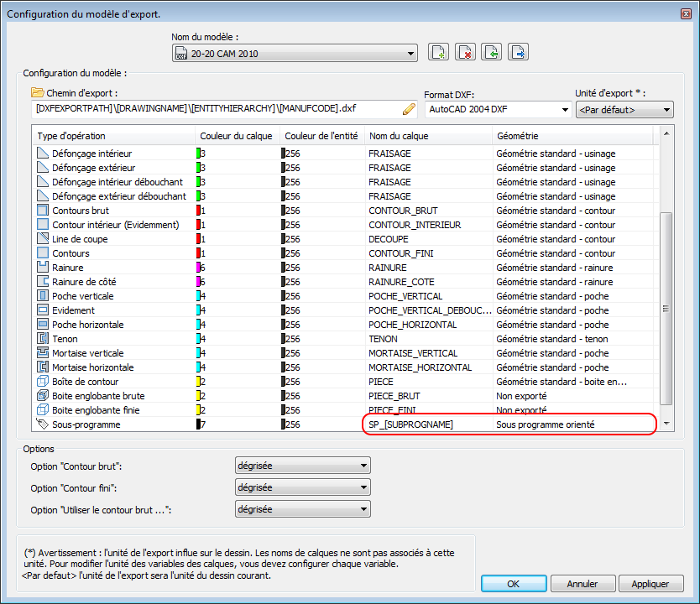Click the Tenon operation icon
The width and height of the screenshot is (700, 604).
(43, 339)
